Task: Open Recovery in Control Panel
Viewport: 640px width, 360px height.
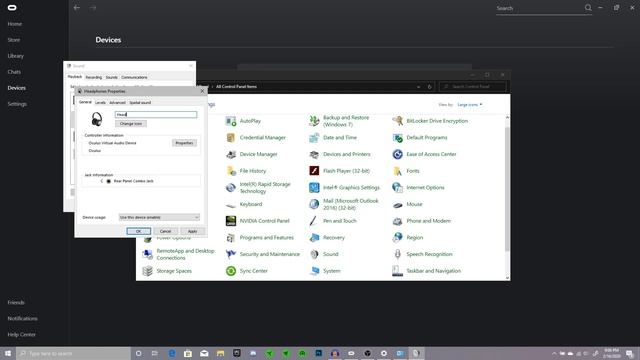Action: 327,238
